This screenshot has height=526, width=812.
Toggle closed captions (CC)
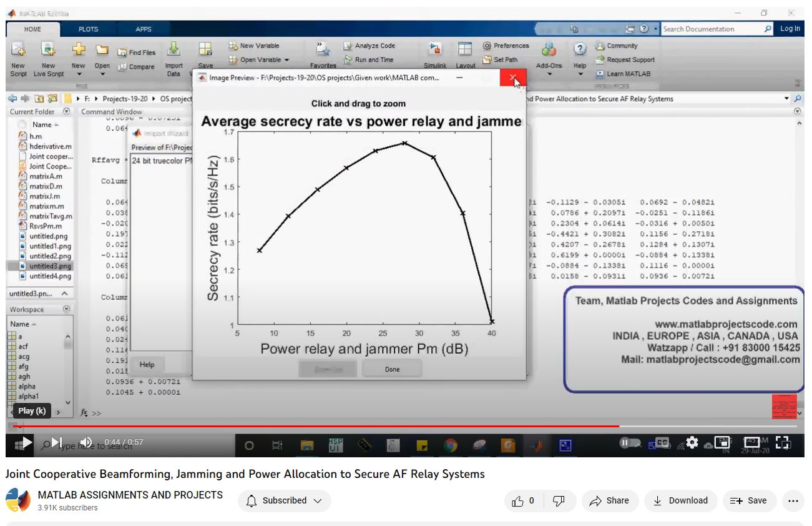(x=662, y=442)
